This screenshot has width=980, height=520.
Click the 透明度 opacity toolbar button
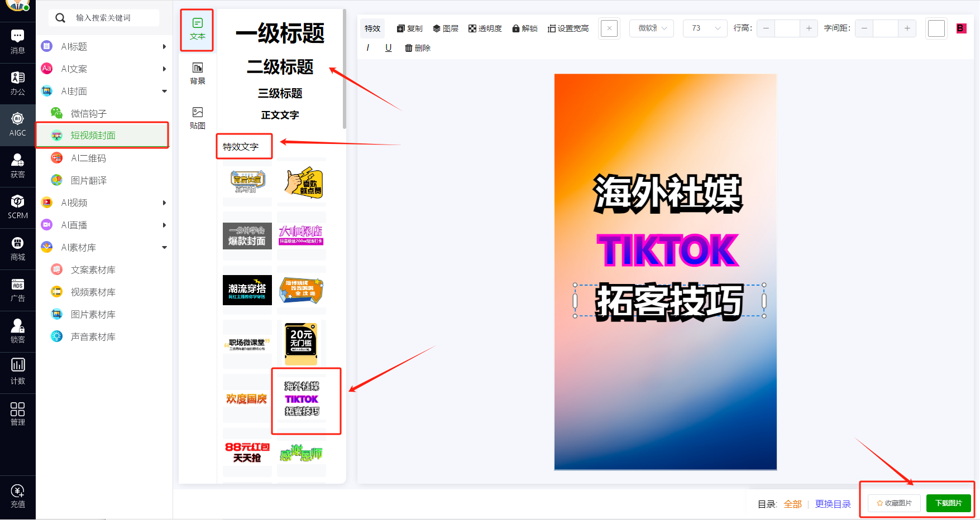tap(485, 28)
